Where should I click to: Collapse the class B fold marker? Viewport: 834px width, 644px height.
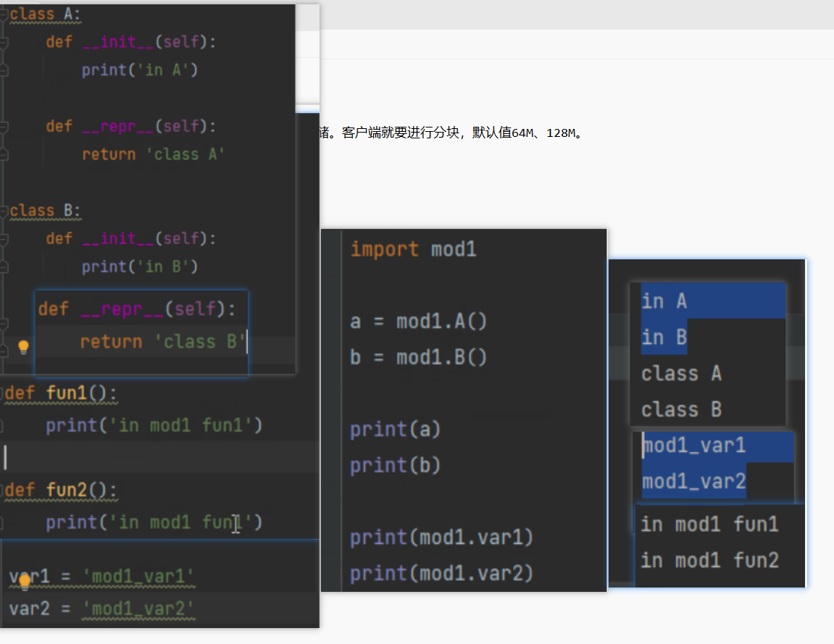(x=4, y=212)
